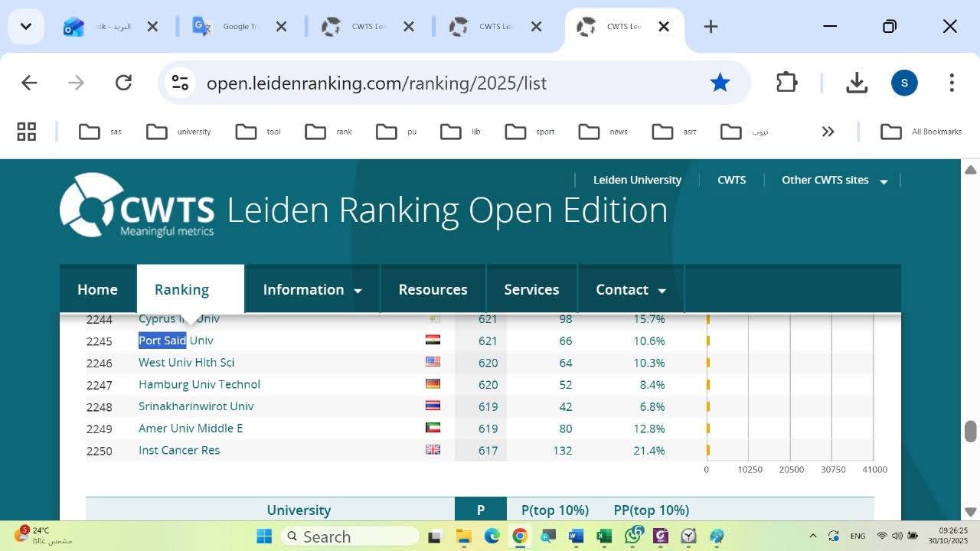Open the bookmarks apps grid icon

(27, 132)
